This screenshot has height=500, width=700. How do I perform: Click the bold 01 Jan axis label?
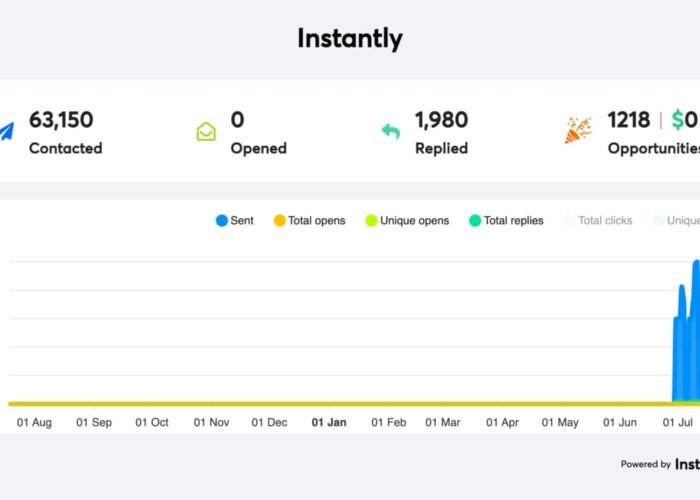click(x=329, y=422)
